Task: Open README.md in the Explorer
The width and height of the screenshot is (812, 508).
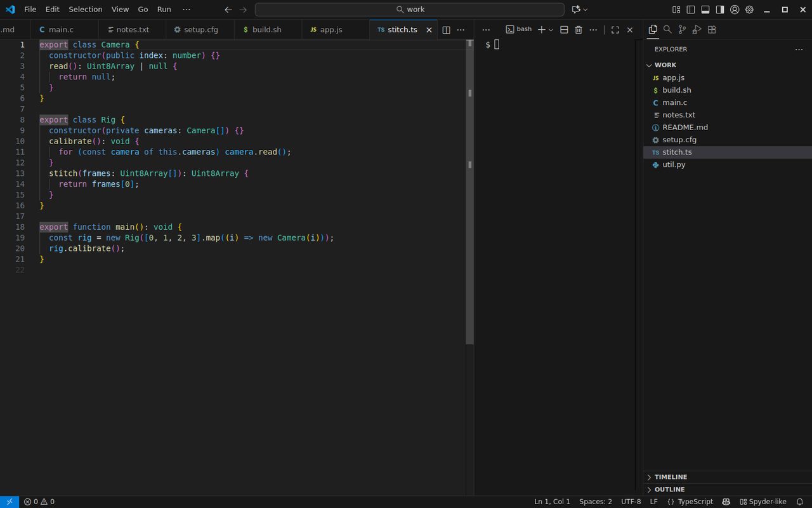Action: pyautogui.click(x=728, y=128)
